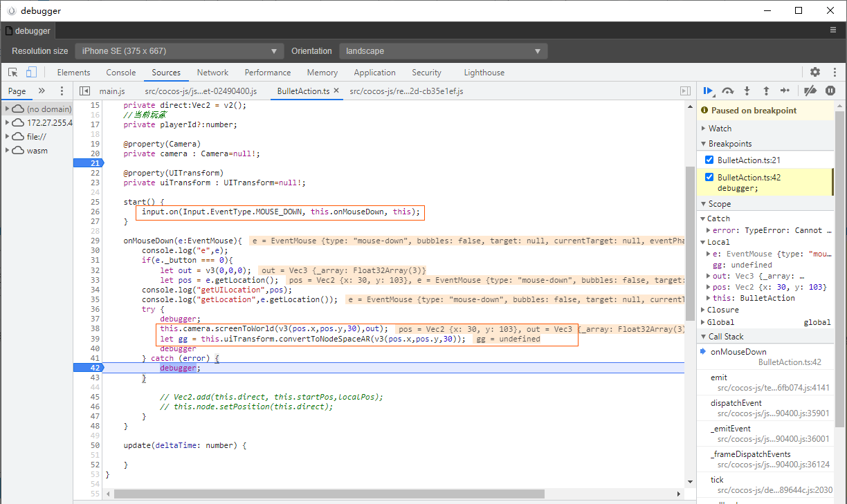Select the Page navigator tab
Viewport: 847px width, 504px height.
(17, 91)
